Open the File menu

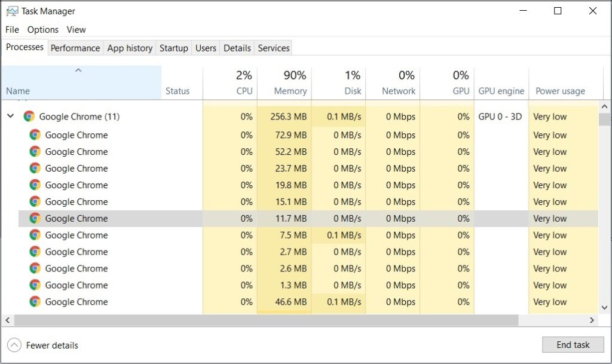point(12,30)
